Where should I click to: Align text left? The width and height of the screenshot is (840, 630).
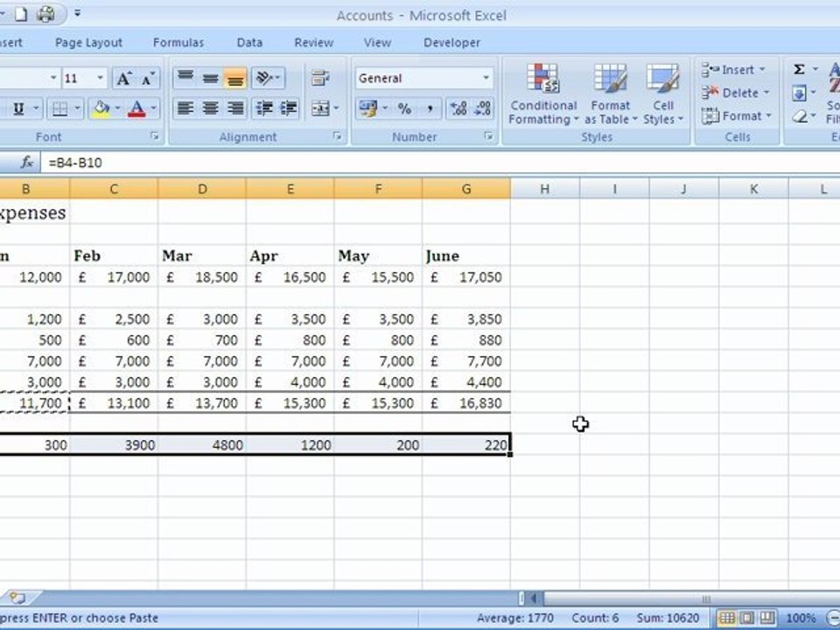click(x=185, y=108)
